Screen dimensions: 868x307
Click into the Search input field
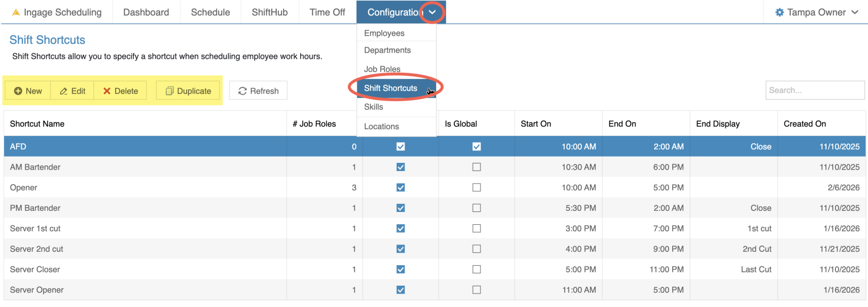coord(814,90)
